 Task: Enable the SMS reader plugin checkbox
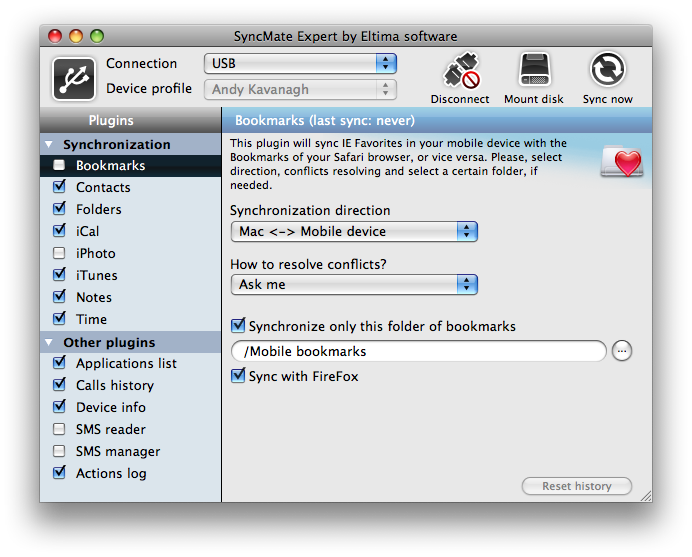pyautogui.click(x=59, y=430)
